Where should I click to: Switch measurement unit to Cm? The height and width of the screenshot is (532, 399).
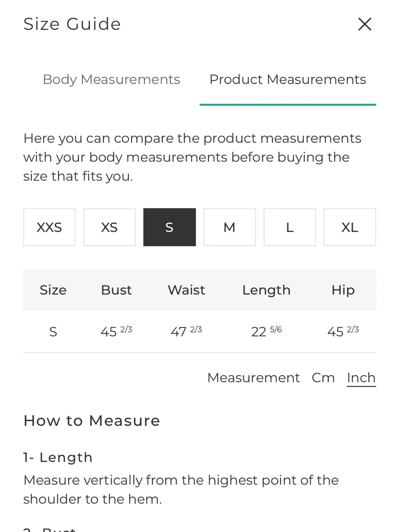pyautogui.click(x=323, y=378)
